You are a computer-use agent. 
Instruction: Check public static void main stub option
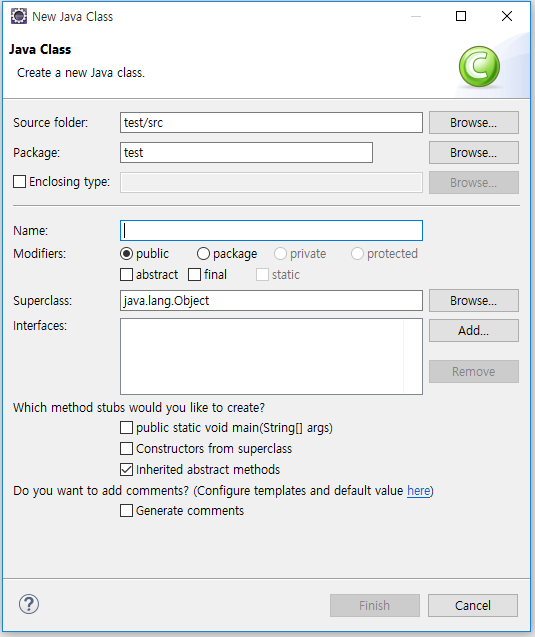(x=126, y=427)
